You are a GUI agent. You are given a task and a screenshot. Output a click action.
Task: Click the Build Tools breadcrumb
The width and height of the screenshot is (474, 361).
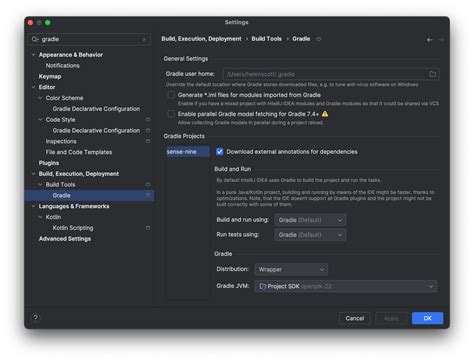[x=267, y=39]
